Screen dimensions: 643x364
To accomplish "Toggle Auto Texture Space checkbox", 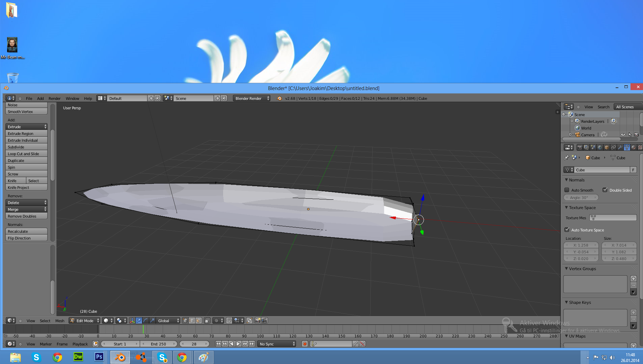I will coord(567,230).
